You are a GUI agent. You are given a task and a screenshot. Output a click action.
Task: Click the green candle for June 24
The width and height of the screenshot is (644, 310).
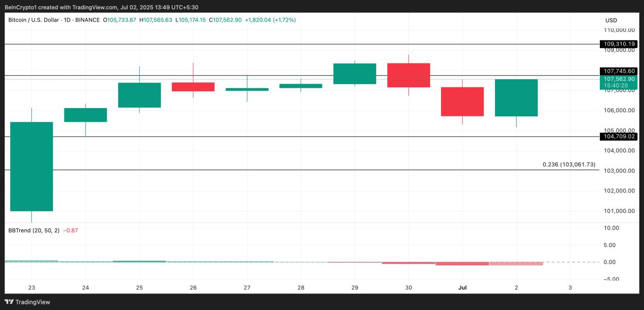(86, 115)
